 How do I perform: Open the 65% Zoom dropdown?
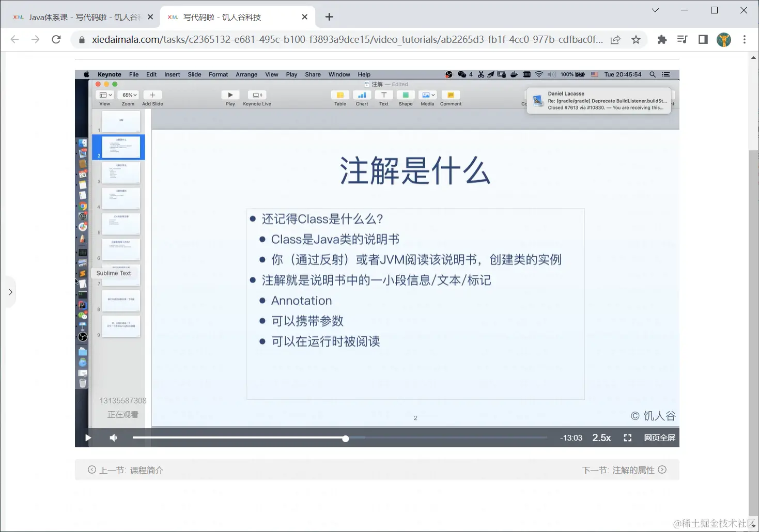pyautogui.click(x=128, y=95)
